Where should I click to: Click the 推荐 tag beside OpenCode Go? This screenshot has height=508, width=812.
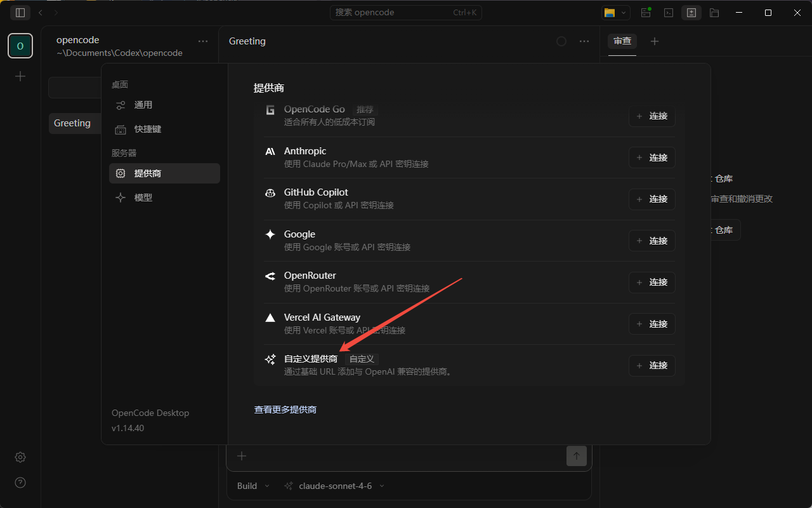coord(365,109)
